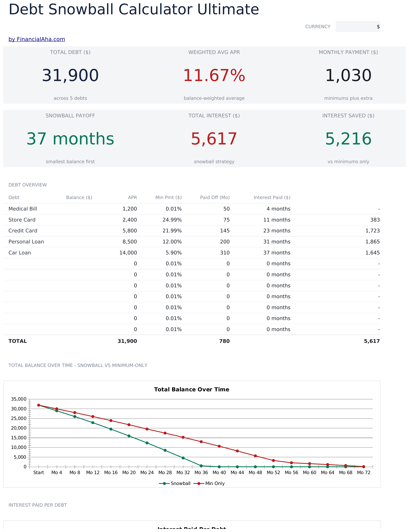Select the Car Loan paid off 37 months cell
This screenshot has height=532, width=409.
(277, 253)
